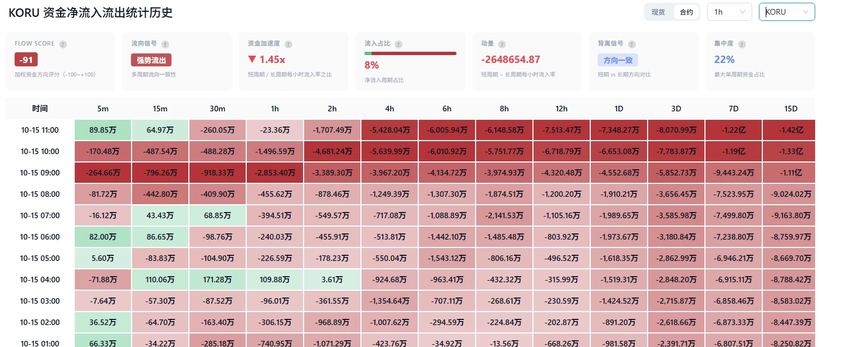
Task: Click the 3.61万 light green cell
Action: 332,280
